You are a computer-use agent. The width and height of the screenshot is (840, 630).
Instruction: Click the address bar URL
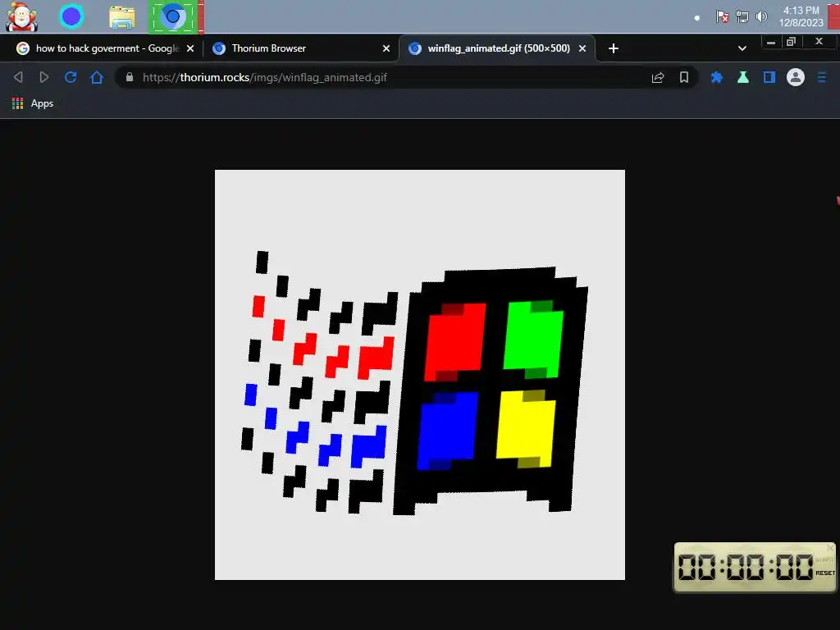click(265, 77)
